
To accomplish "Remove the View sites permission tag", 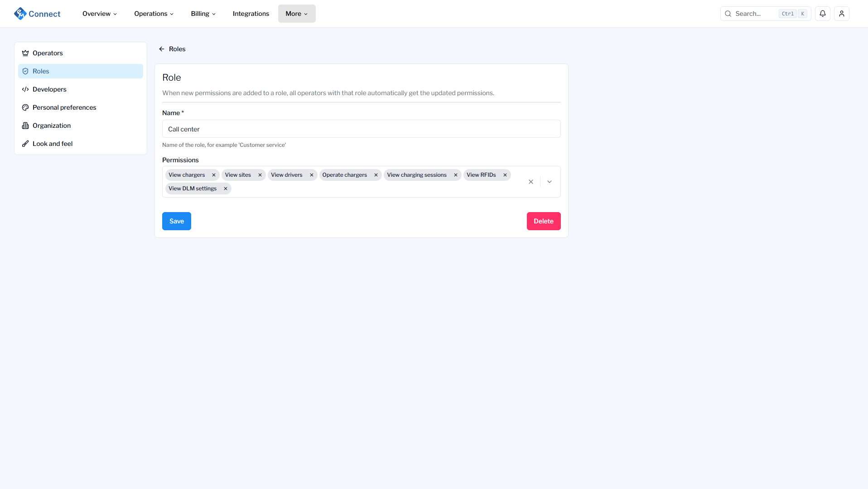I will tap(260, 175).
